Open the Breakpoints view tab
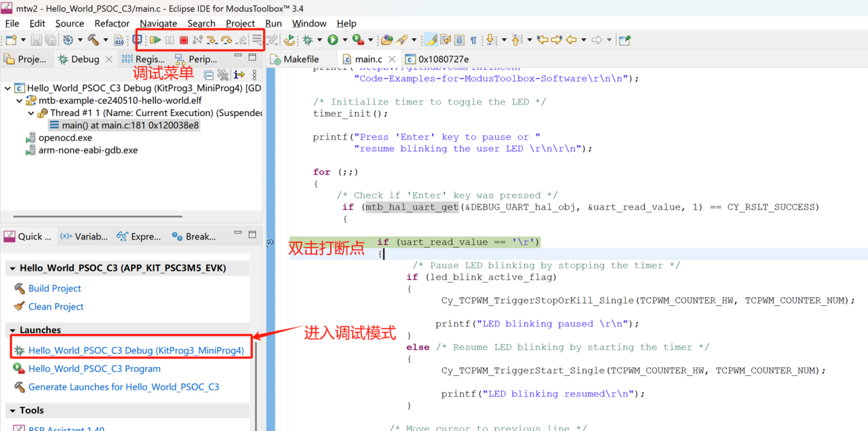The height and width of the screenshot is (431, 868). pos(194,236)
